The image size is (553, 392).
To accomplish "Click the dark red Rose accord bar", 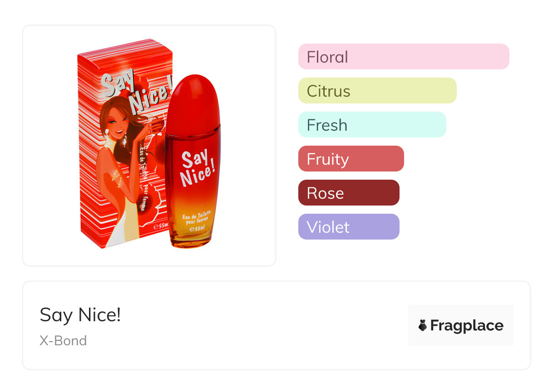I will (x=348, y=193).
